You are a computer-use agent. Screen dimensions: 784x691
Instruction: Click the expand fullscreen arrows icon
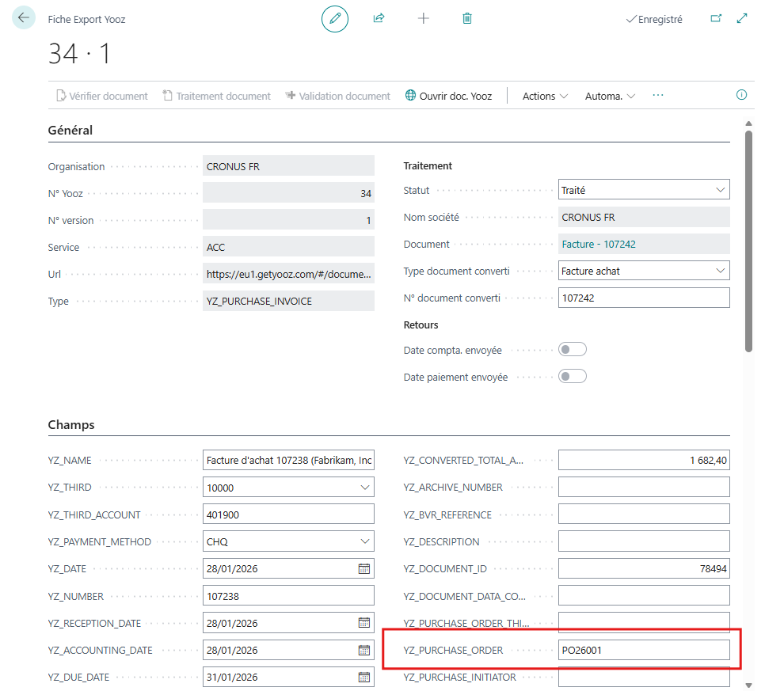click(742, 18)
